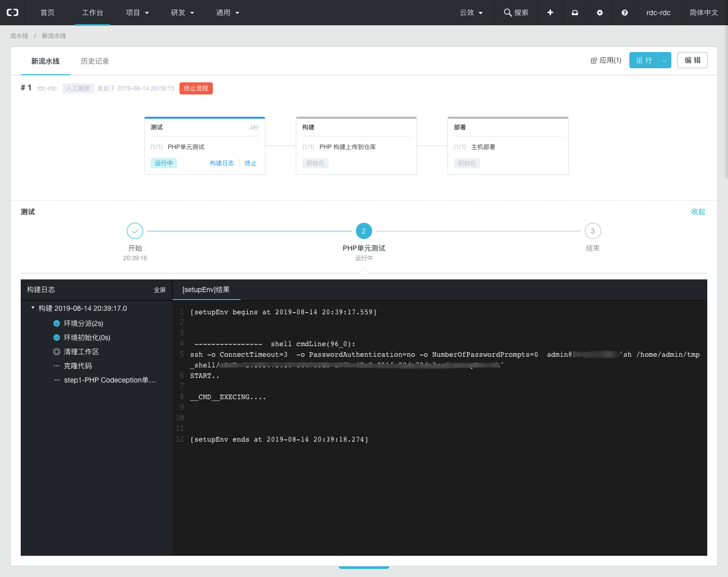Select 工作台 in top navigation

point(93,13)
